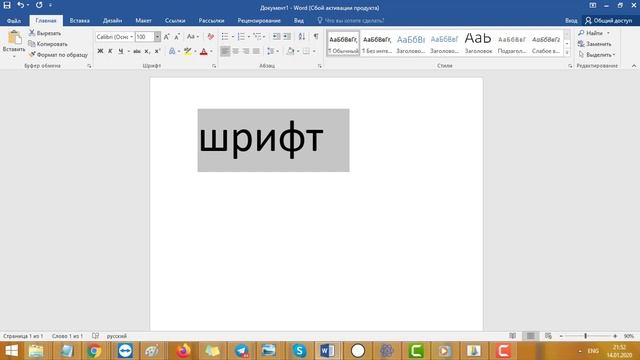Toggle superscript x² formatting

point(158,51)
